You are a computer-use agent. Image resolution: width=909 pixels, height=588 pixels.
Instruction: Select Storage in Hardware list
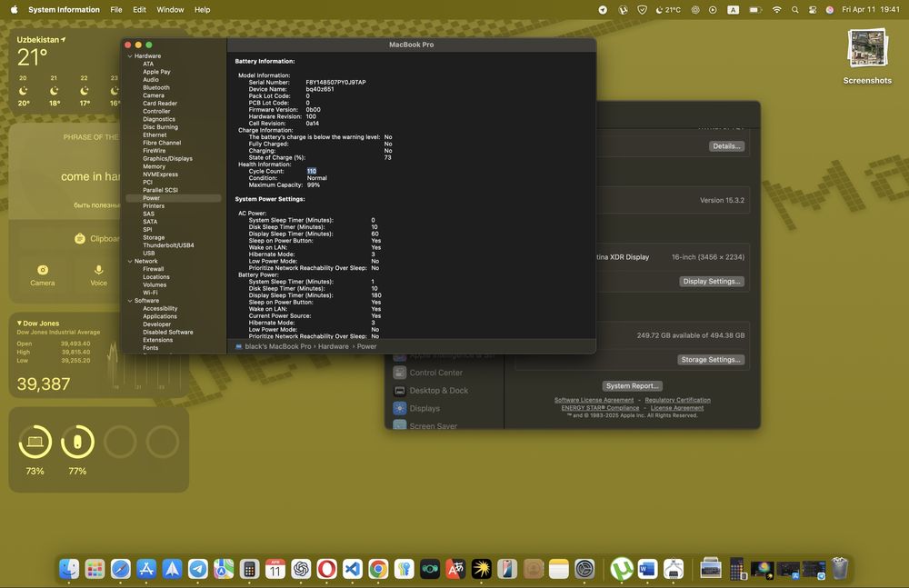coord(154,238)
